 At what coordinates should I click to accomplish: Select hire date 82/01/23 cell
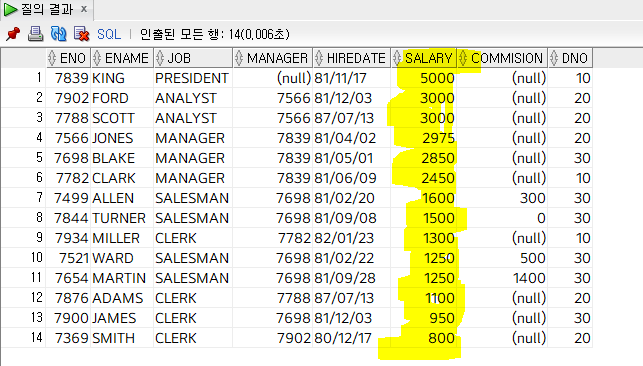[351, 238]
